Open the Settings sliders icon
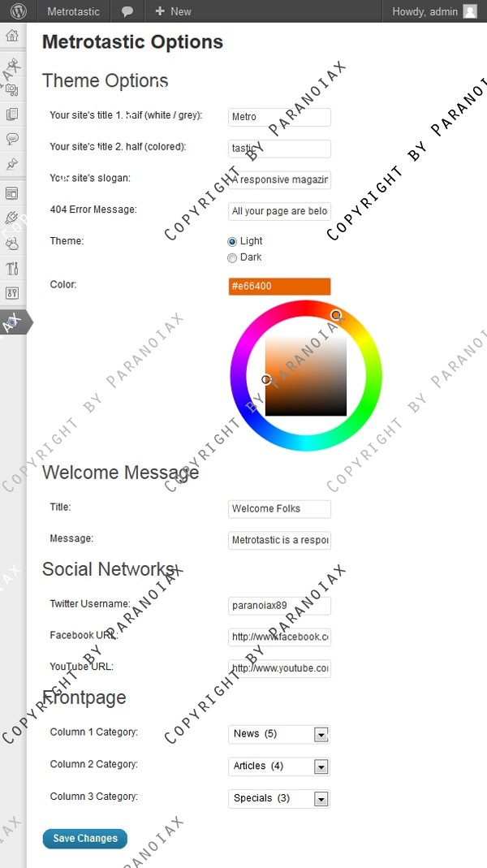 tap(12, 293)
